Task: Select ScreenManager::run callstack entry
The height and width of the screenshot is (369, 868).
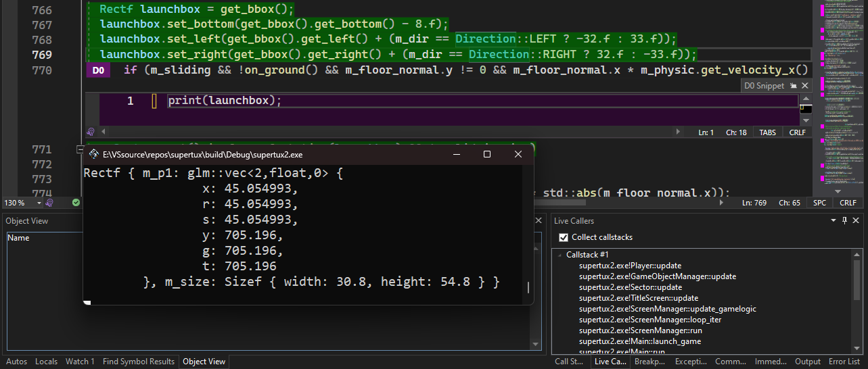Action: pyautogui.click(x=640, y=330)
